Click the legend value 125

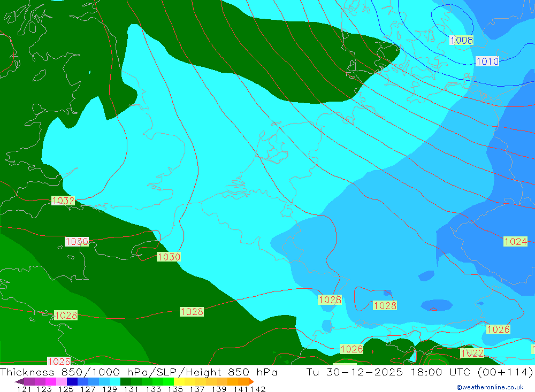[x=66, y=389]
